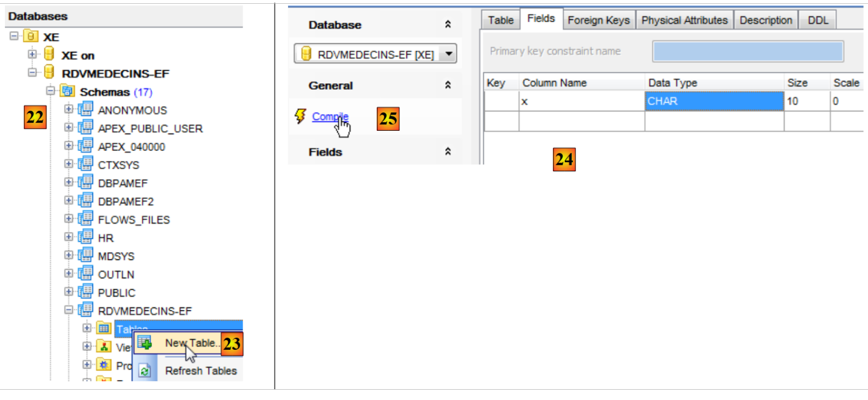The image size is (868, 400).
Task: Collapse the General section chevron
Action: (x=448, y=85)
